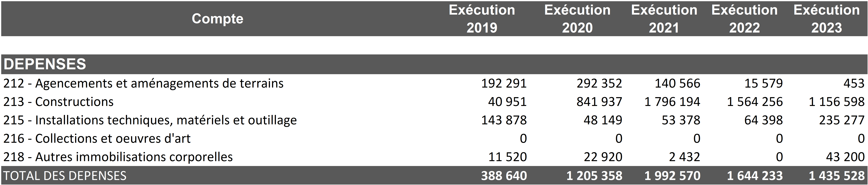
Task: Click the Compte column header
Action: 217,19
